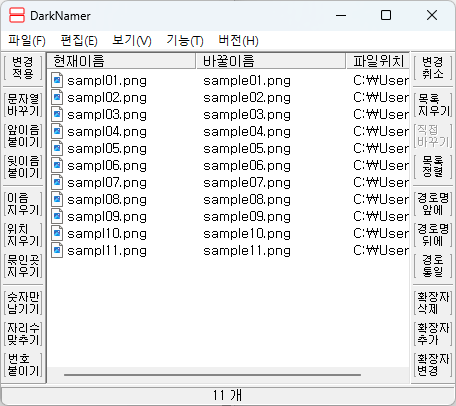The height and width of the screenshot is (406, 456).
Task: Sort by the 현재이름 column header
Action: [x=122, y=61]
